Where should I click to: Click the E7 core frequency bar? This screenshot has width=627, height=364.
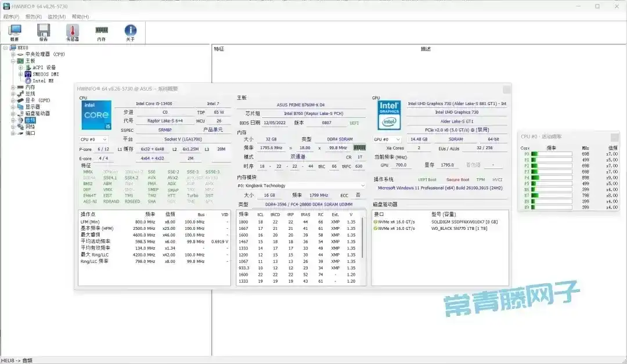[552, 196]
